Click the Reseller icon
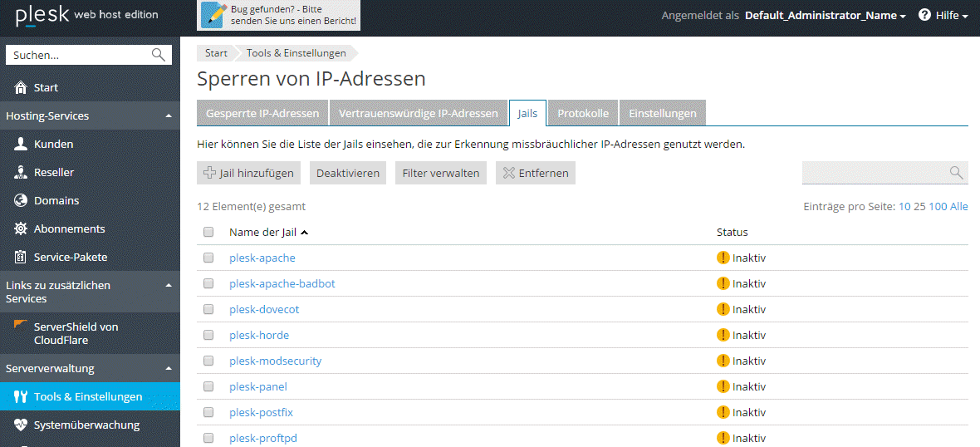The height and width of the screenshot is (447, 980). (21, 172)
